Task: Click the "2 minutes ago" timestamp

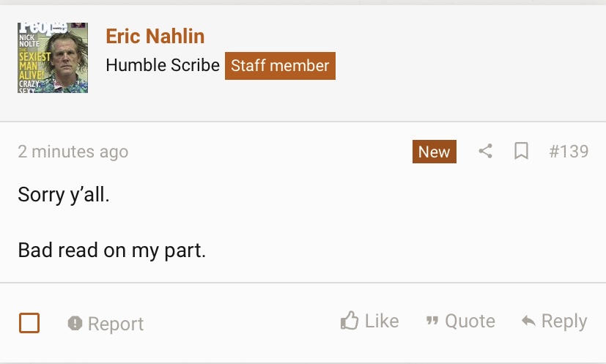Action: point(73,152)
